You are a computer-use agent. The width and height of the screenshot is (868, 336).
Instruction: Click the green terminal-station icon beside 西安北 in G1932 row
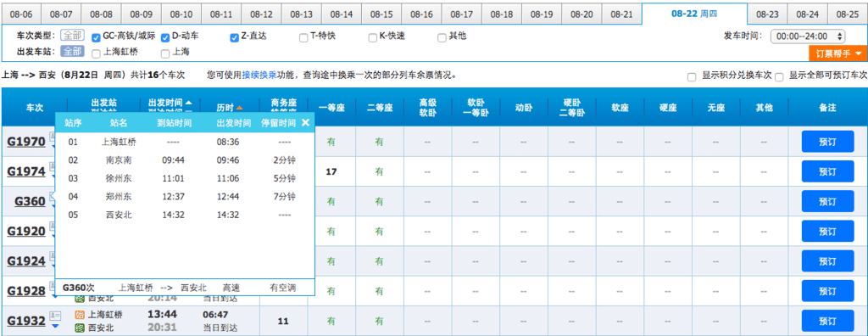[x=79, y=328]
